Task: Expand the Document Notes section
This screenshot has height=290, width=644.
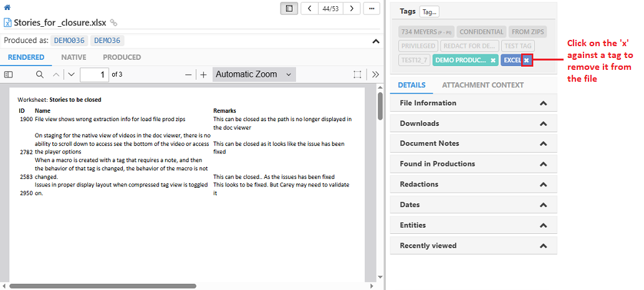Action: coord(474,143)
